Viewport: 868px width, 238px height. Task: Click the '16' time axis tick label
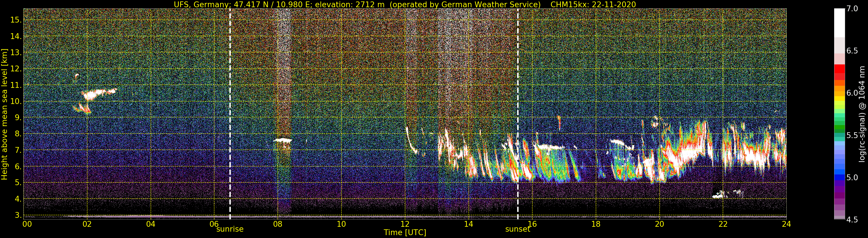tap(532, 224)
